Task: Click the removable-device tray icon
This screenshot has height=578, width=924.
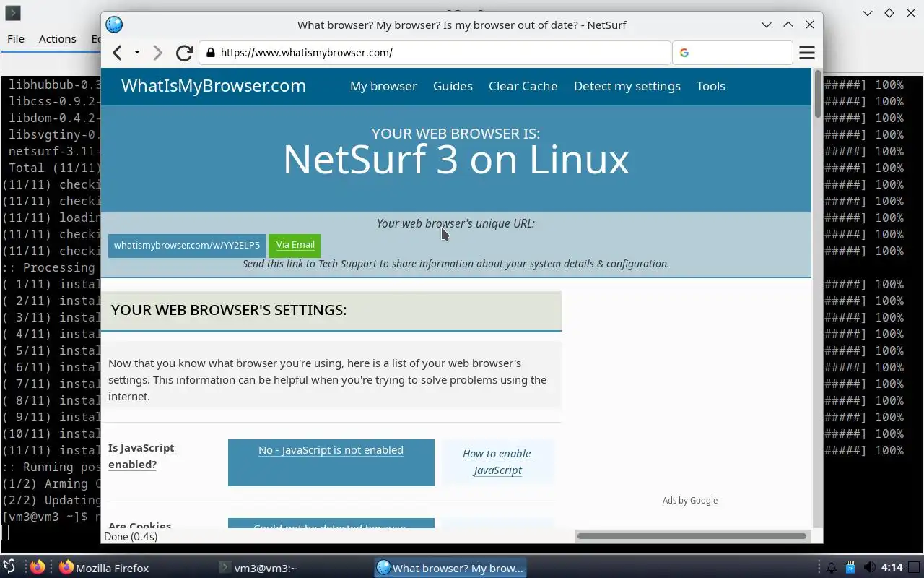Action: coord(850,568)
